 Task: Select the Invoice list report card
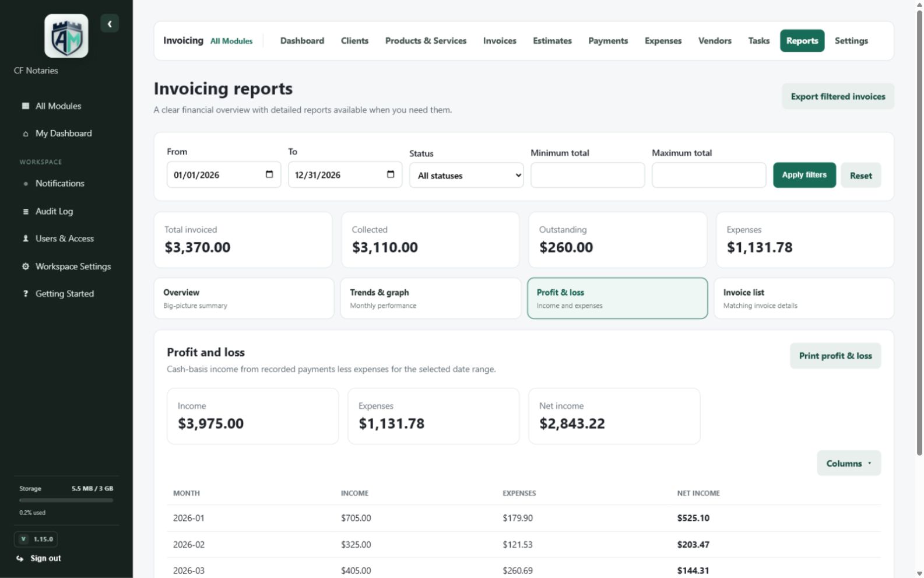tap(804, 298)
